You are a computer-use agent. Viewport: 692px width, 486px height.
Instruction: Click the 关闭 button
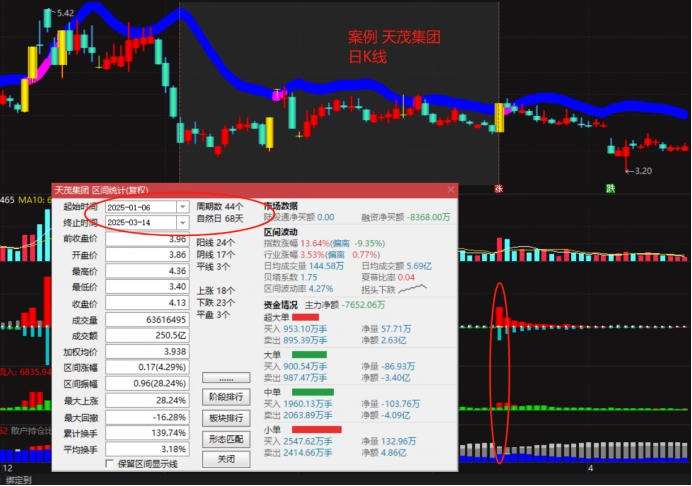(226, 459)
